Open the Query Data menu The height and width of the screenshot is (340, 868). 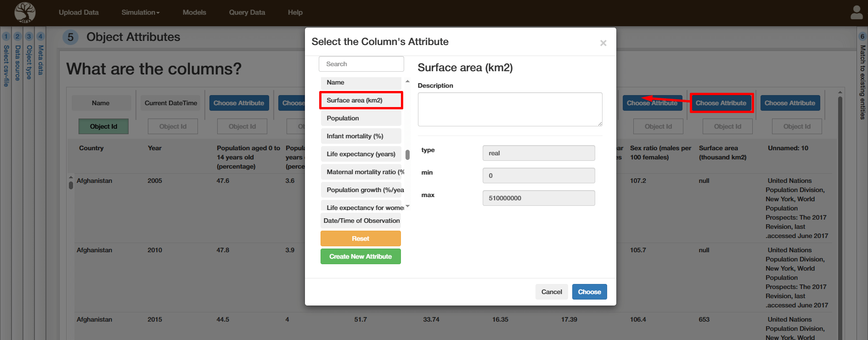pos(247,12)
